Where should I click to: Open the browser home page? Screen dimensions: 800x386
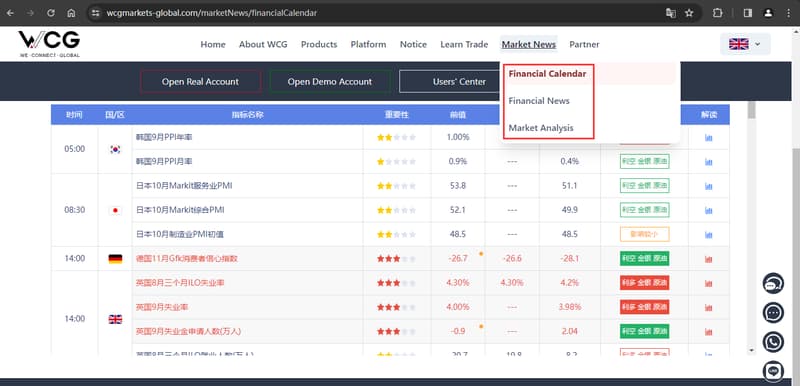pyautogui.click(x=71, y=13)
